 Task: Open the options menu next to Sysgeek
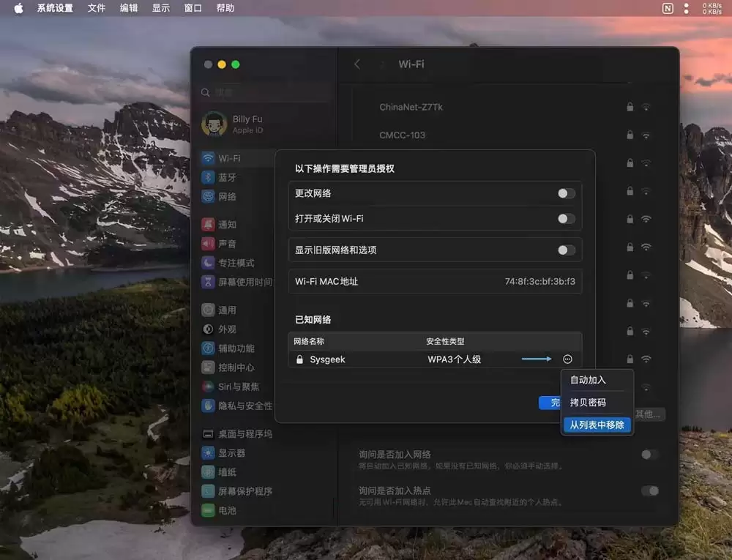567,359
